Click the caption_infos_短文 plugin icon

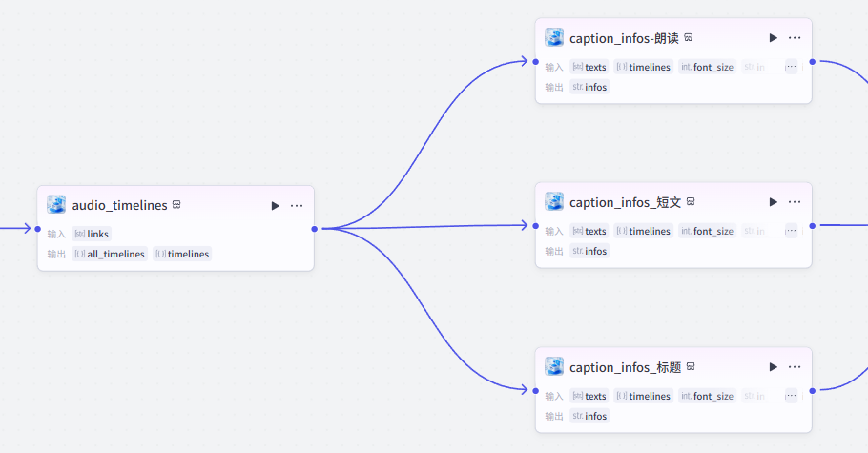[554, 202]
